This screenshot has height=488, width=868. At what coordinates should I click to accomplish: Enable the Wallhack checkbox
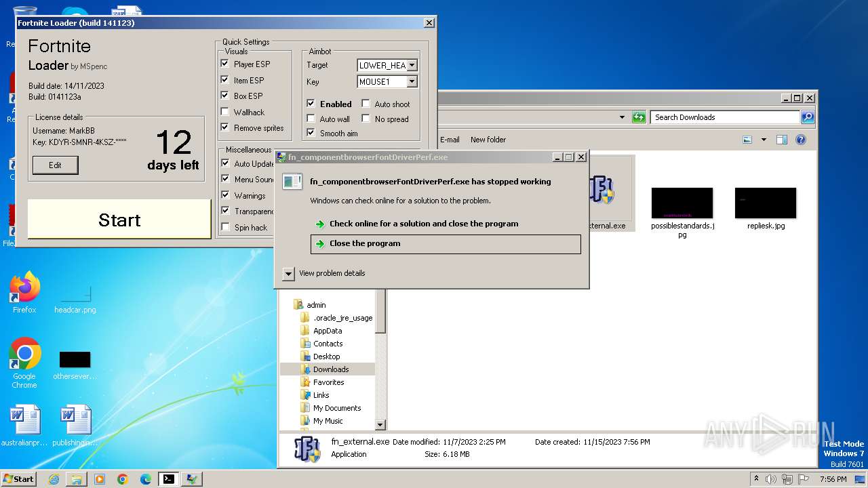tap(225, 112)
